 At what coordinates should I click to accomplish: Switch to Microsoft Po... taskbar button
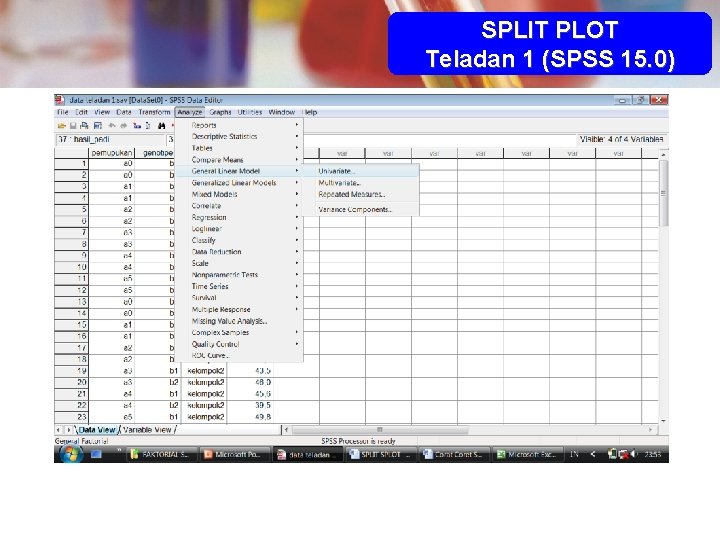[x=235, y=454]
